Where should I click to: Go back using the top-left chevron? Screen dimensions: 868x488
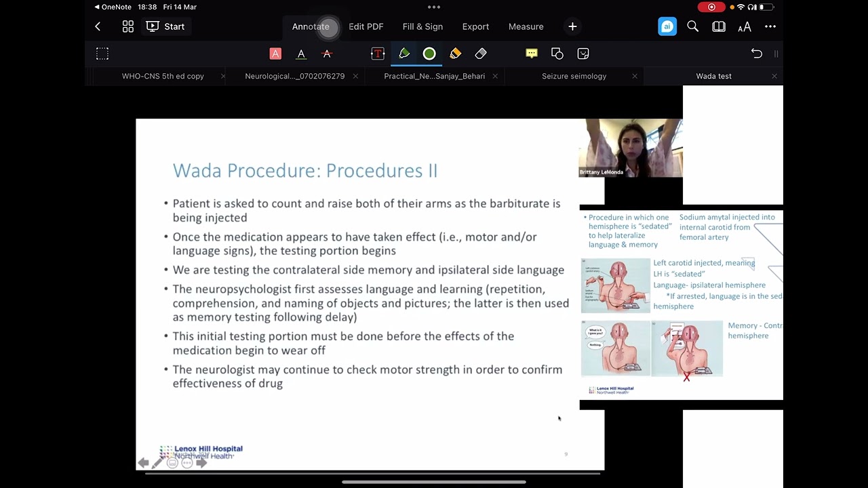click(98, 26)
